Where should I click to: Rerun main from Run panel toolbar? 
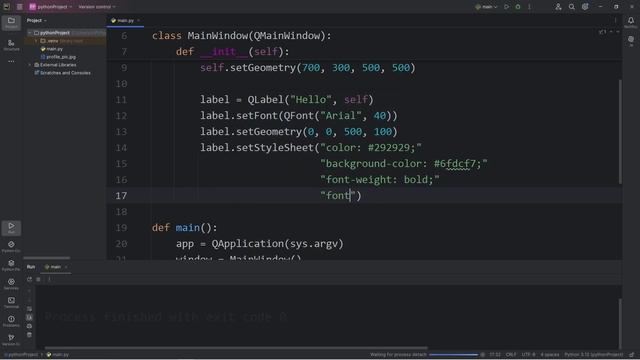tap(29, 280)
